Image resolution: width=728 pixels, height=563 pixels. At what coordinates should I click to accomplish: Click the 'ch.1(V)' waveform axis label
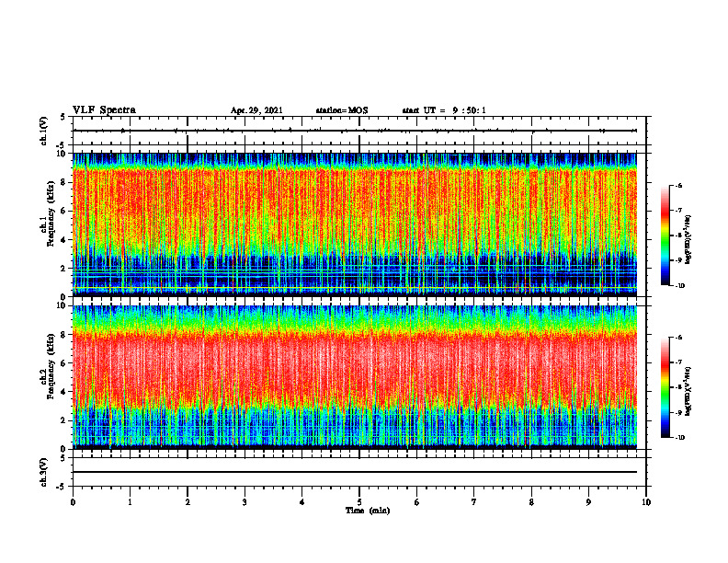[44, 131]
